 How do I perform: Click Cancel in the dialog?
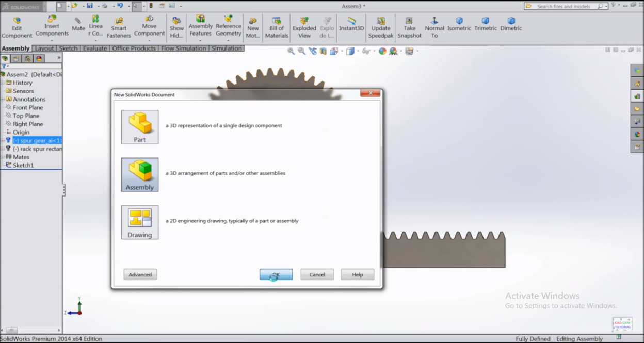[317, 275]
